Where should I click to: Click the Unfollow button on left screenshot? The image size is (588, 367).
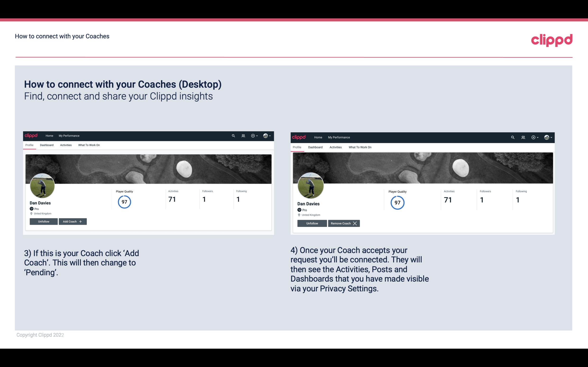coord(44,221)
